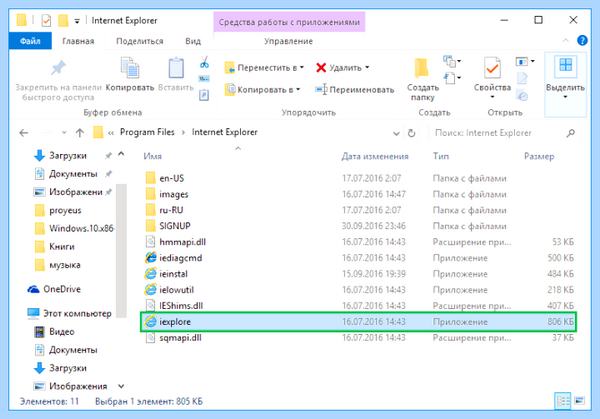Image resolution: width=600 pixels, height=419 pixels.
Task: Open Видео under this computer
Action: pos(54,332)
